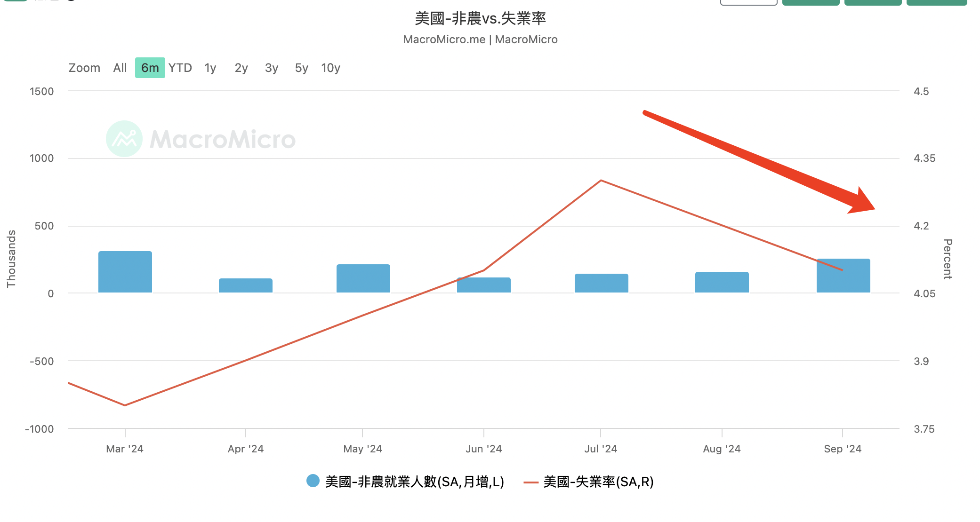Switch chart range to 6m
Screen dimensions: 980x522
point(150,68)
